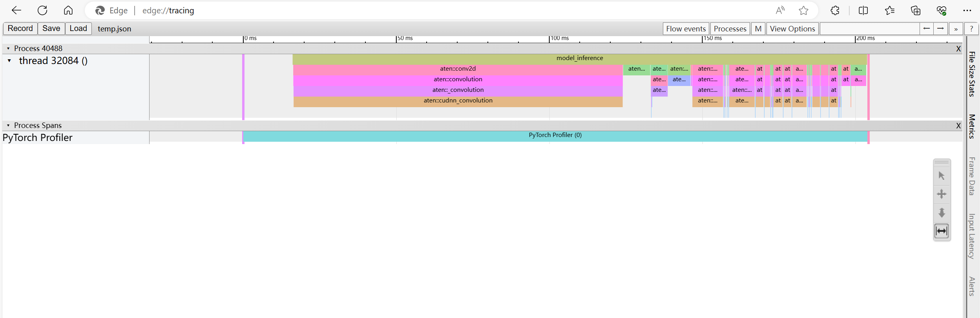Viewport: 980px width, 318px height.
Task: Collapse thread 32084 track
Action: tap(9, 60)
